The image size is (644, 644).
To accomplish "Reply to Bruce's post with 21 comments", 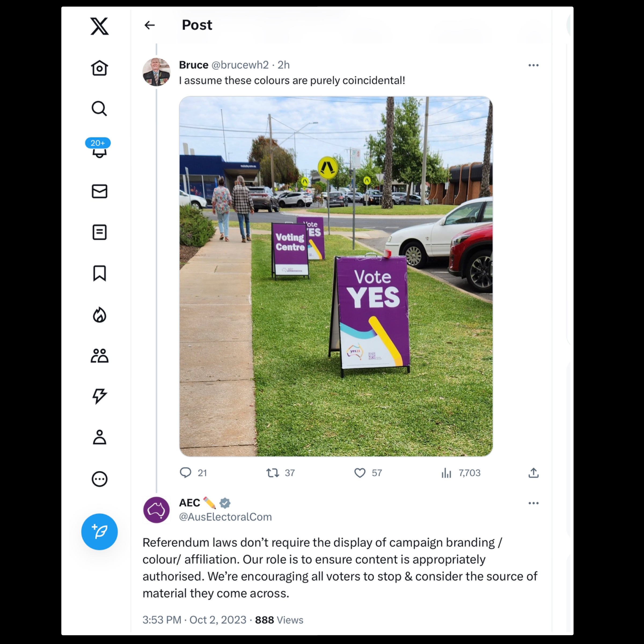I will [x=185, y=473].
